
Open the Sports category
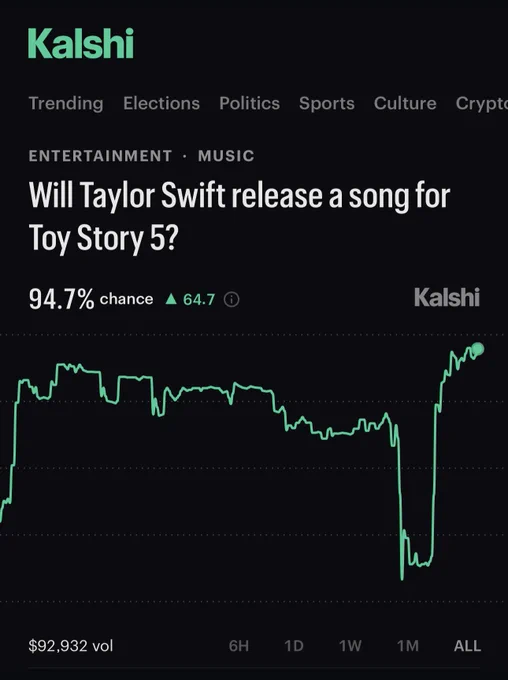[x=327, y=103]
